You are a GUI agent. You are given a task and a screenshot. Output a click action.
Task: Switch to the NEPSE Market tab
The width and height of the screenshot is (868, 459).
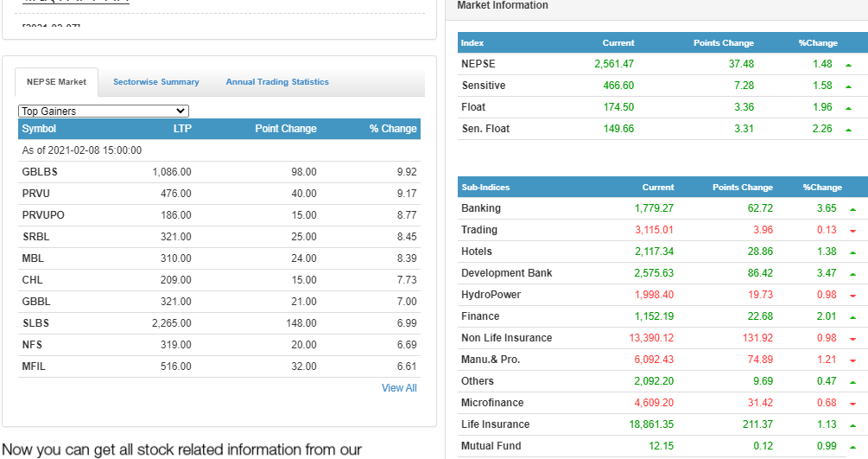tap(56, 82)
